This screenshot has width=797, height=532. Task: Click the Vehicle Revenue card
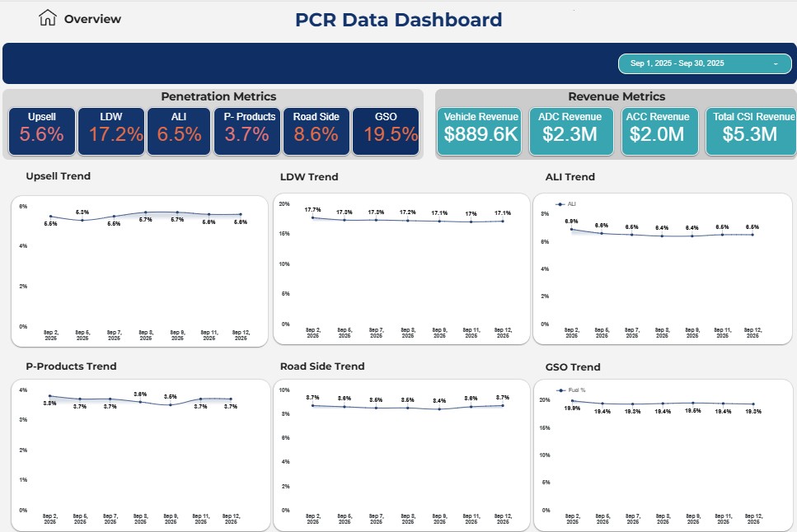tap(480, 131)
